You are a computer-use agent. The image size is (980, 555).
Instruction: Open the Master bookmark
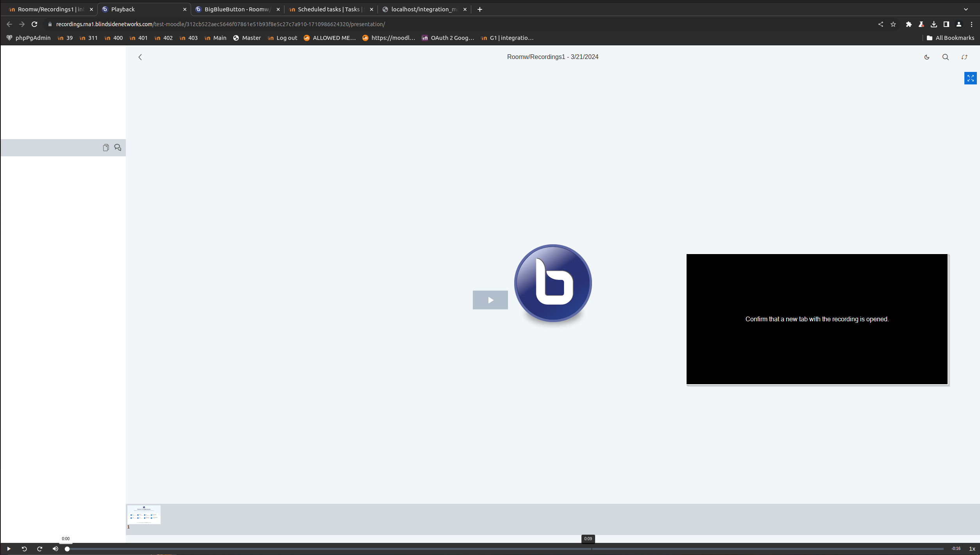click(247, 38)
